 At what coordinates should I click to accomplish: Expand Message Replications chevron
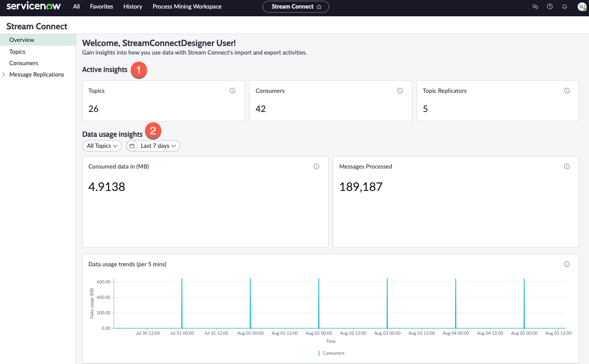point(4,75)
